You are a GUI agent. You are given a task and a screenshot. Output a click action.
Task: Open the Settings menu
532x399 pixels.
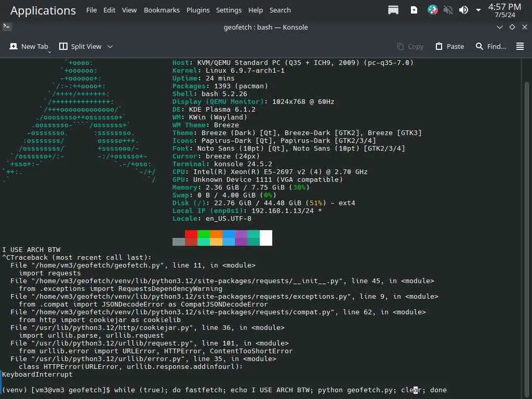coord(229,10)
